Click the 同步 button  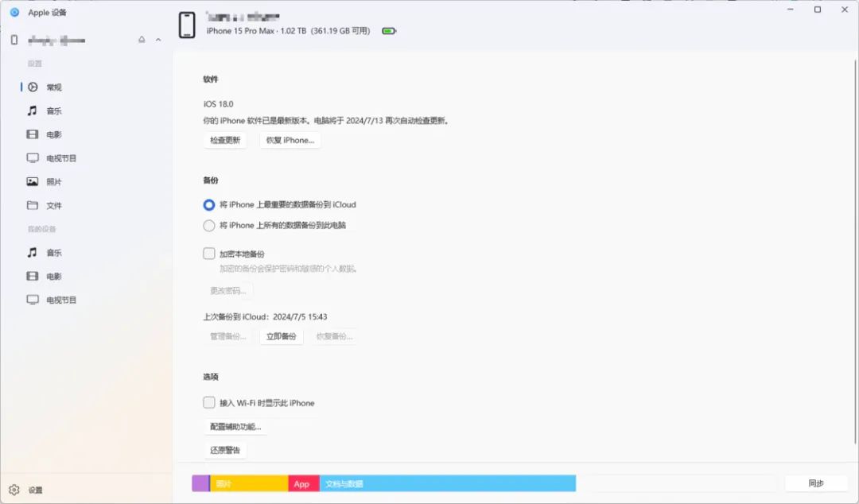coord(816,483)
